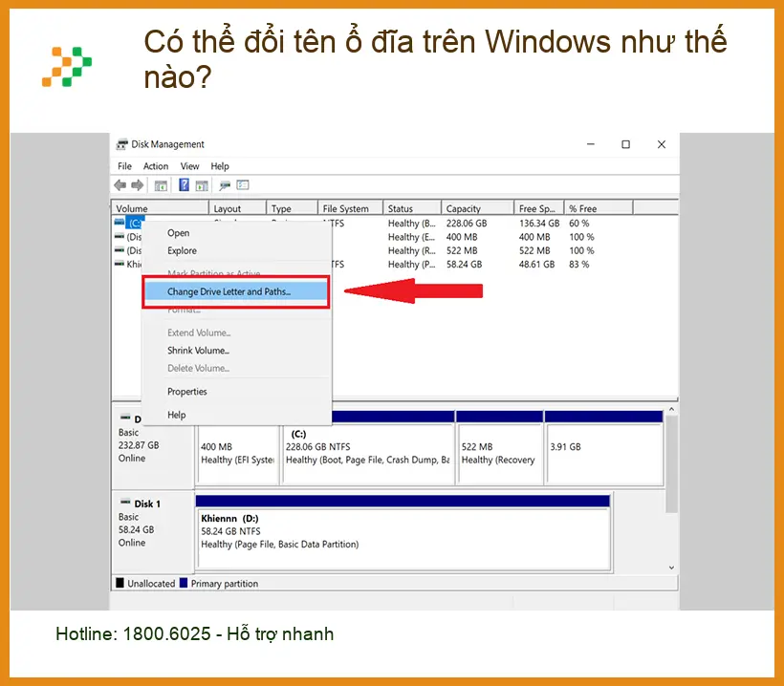784x686 pixels.
Task: Click the Back arrow toolbar icon
Action: click(120, 185)
